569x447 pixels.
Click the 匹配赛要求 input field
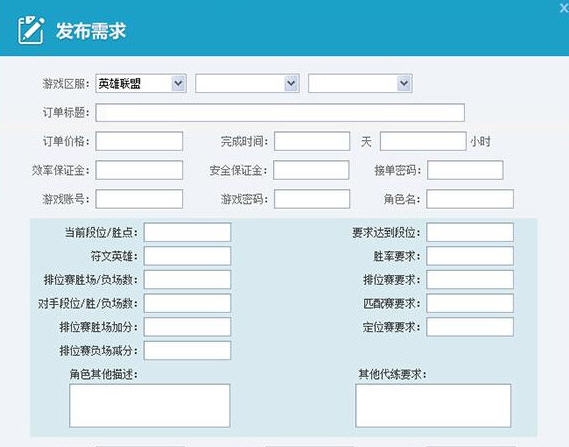click(470, 303)
